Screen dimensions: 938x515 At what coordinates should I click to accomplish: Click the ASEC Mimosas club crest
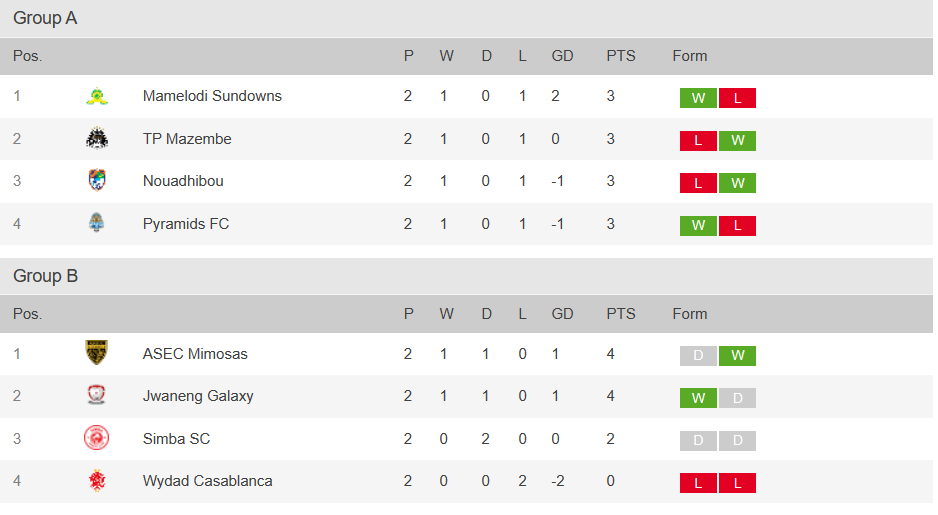[97, 353]
